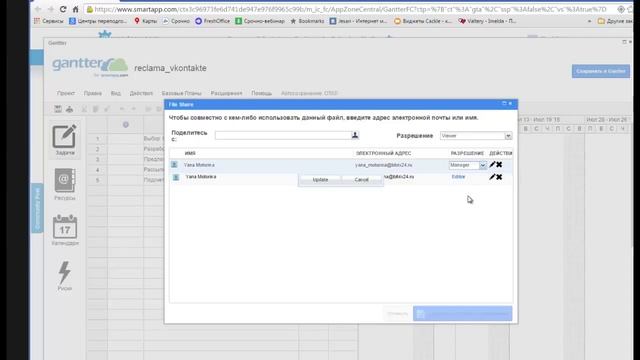Open the Разрешение Viewer dropdown

[x=476, y=136]
